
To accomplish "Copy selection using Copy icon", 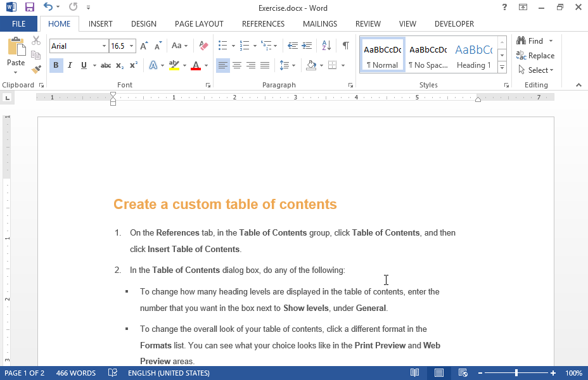I will click(x=36, y=55).
